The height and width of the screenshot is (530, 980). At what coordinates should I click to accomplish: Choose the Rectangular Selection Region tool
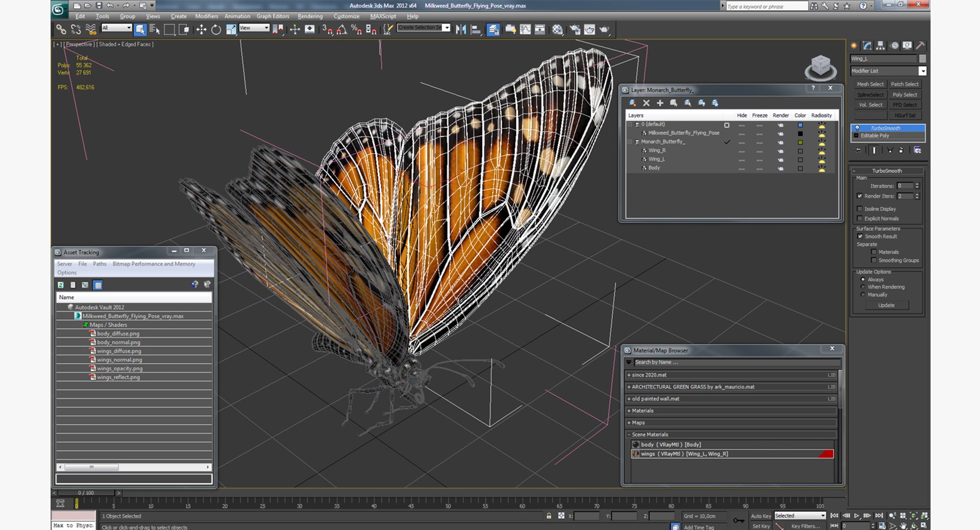tap(169, 30)
